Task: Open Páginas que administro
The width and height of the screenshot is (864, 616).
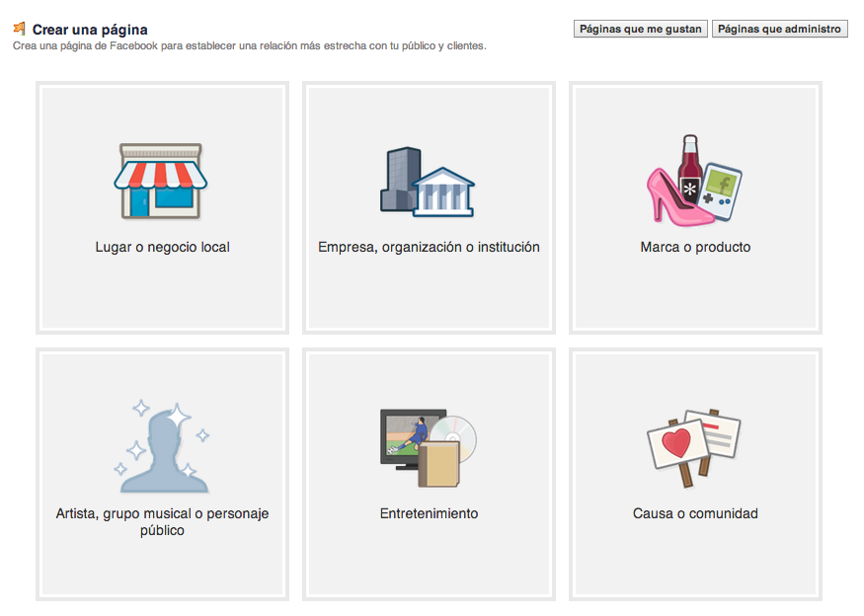Action: click(779, 29)
